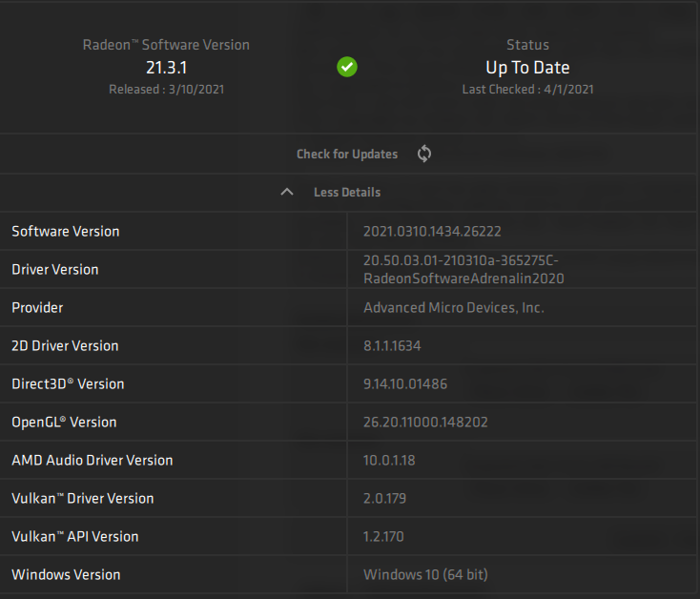Screen dimensions: 700x599
Task: Click the driver value RadeonSoftwareAdrenalin2020
Action: (463, 279)
